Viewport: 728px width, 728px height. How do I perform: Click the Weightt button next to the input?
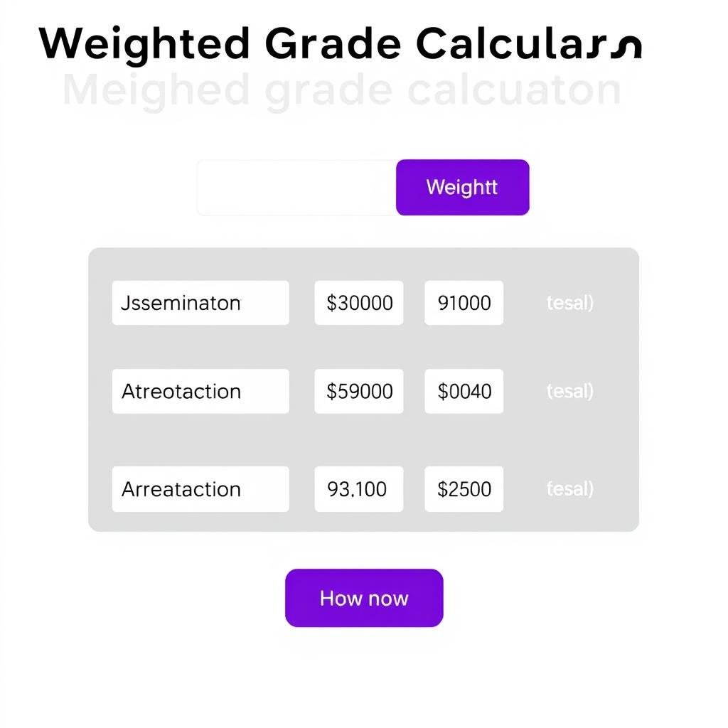tap(462, 187)
